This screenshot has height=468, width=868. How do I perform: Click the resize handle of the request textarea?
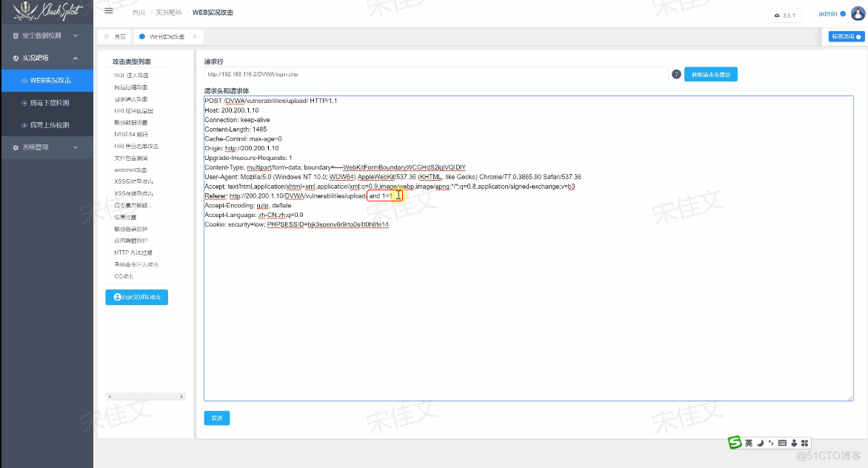pos(849,398)
